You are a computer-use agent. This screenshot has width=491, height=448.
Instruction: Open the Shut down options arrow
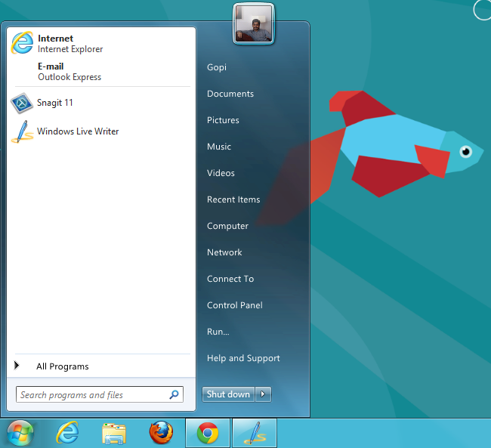coord(263,394)
